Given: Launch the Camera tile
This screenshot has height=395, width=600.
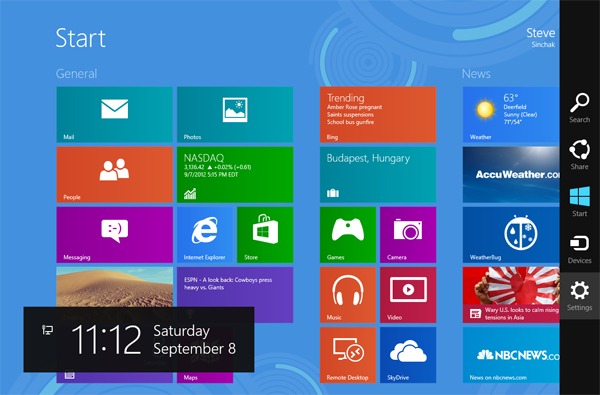Looking at the screenshot, I should (x=408, y=235).
